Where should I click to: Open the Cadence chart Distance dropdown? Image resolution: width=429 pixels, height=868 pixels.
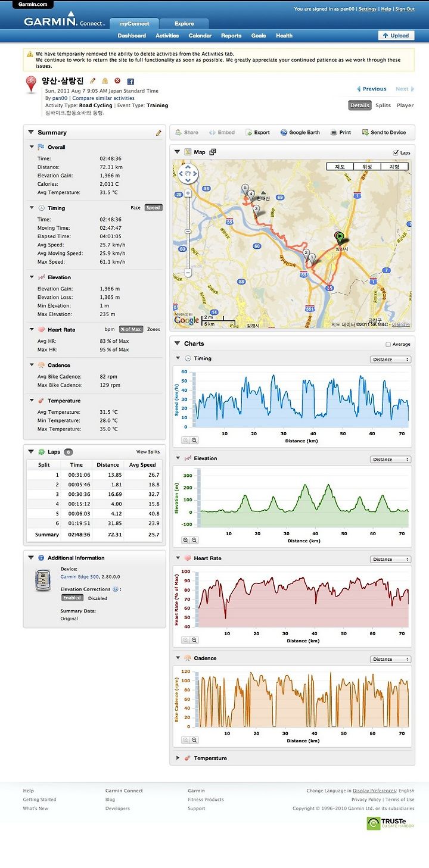click(390, 660)
